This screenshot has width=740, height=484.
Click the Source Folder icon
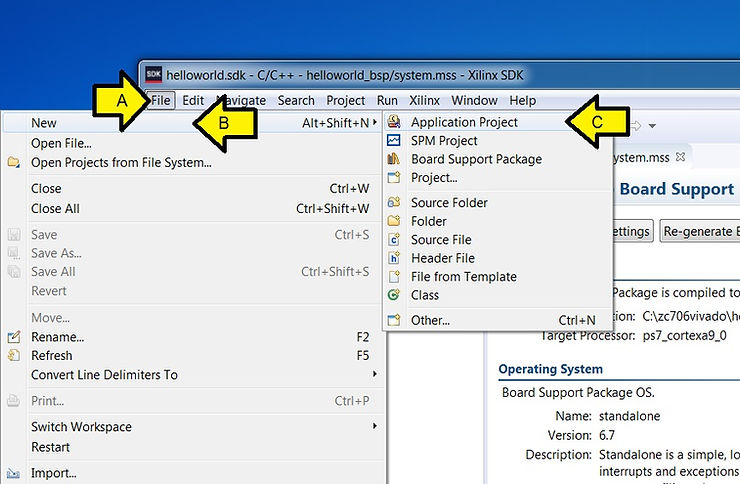tap(393, 203)
